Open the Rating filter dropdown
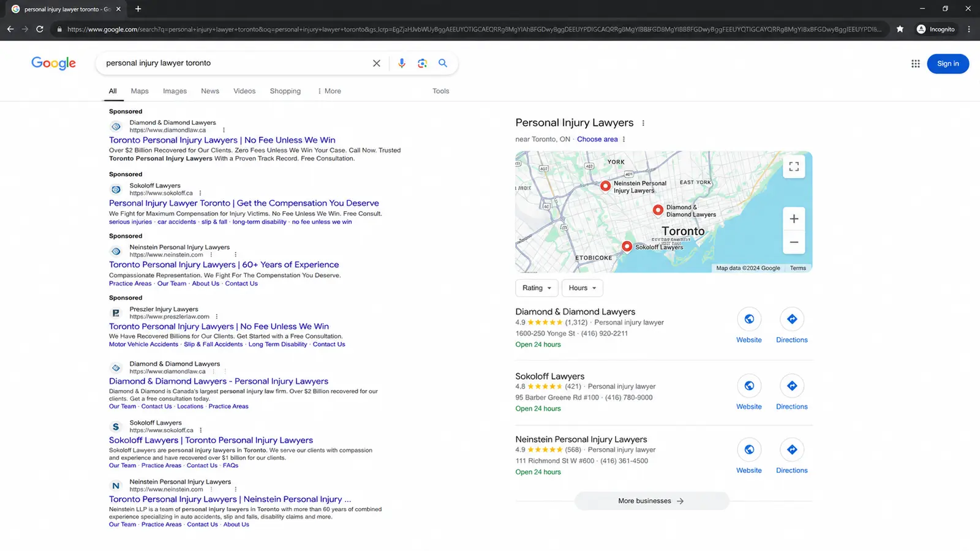 [537, 288]
